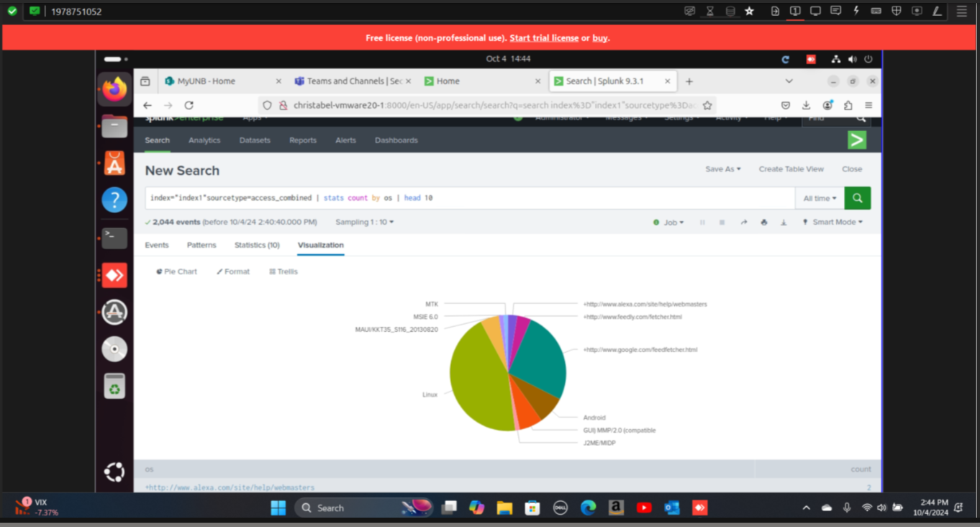Pause the running search job

pos(702,222)
